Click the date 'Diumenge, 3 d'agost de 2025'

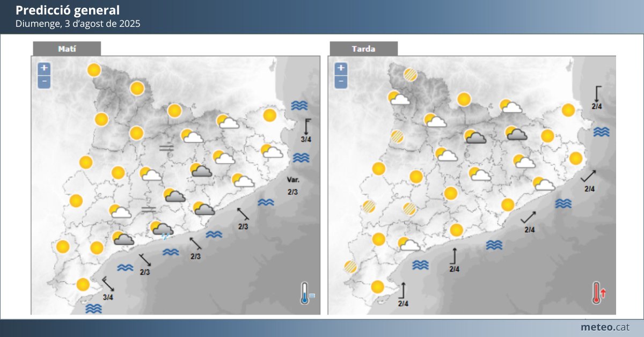pos(78,24)
